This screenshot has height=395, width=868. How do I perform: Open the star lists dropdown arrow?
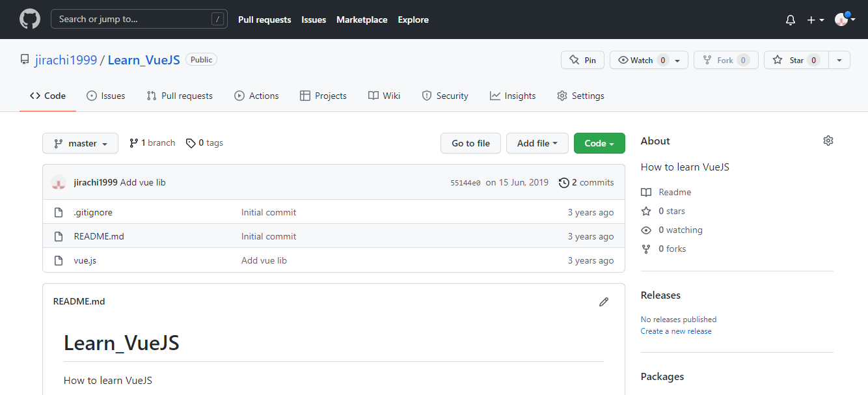tap(839, 60)
